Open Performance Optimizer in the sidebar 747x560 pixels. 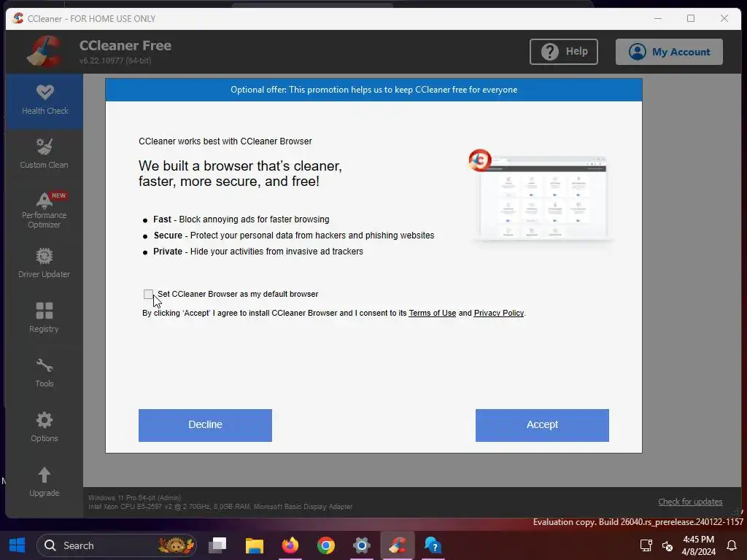44,210
